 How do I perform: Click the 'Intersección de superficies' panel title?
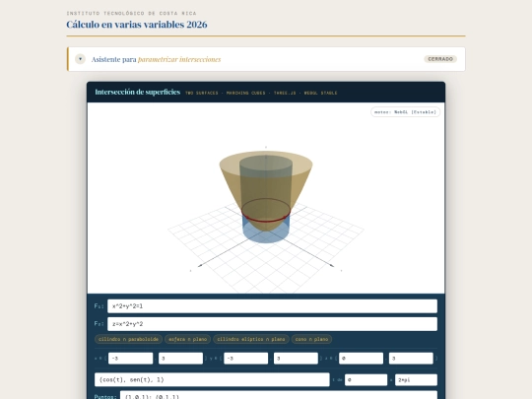137,92
